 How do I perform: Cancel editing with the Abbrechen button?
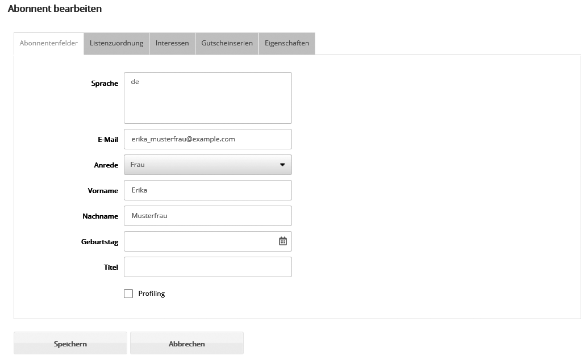tap(186, 344)
